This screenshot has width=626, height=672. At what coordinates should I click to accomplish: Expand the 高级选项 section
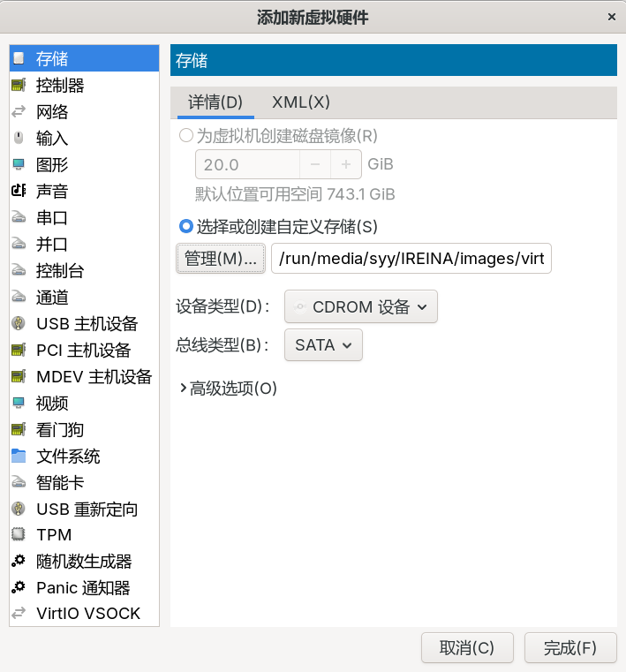point(228,389)
